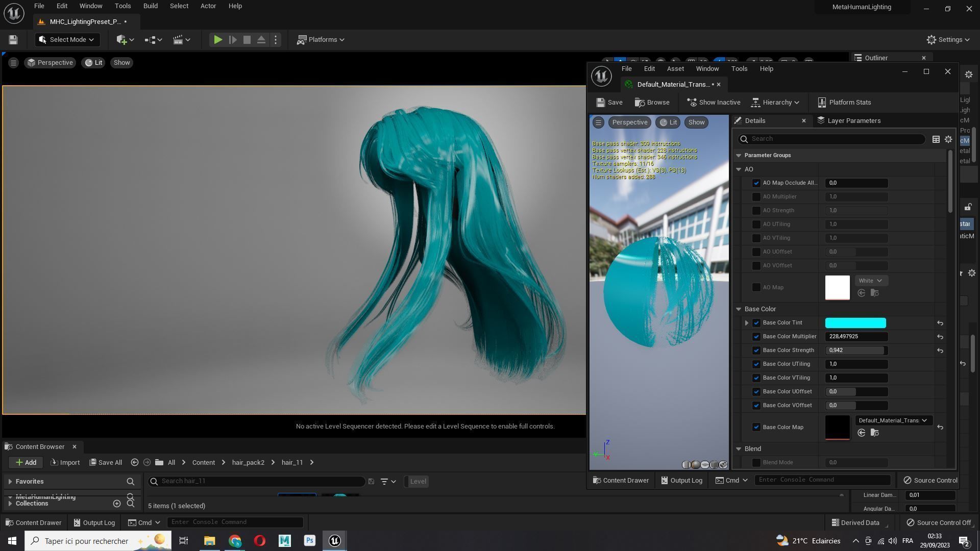Open Details panel settings gear
This screenshot has height=551, width=980.
coord(948,139)
